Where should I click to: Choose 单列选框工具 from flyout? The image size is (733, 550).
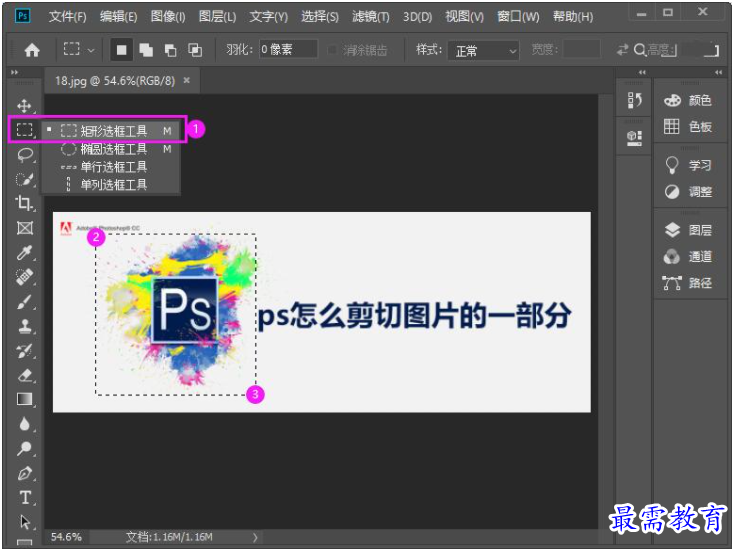pos(111,185)
